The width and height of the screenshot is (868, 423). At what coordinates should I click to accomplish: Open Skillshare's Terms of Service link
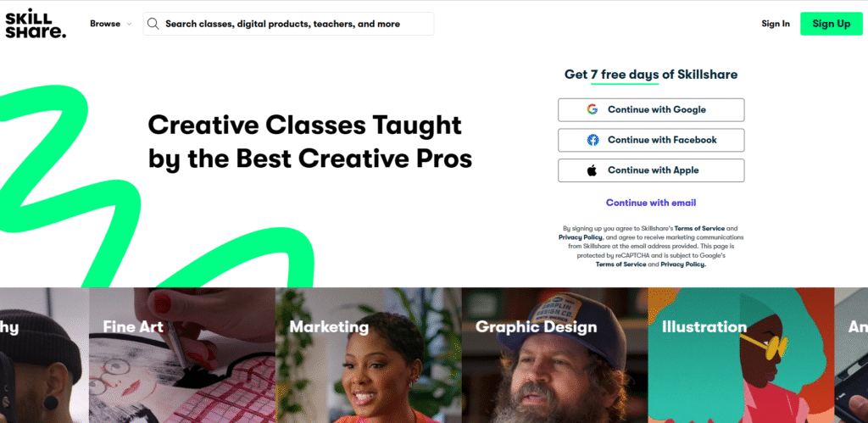point(699,228)
